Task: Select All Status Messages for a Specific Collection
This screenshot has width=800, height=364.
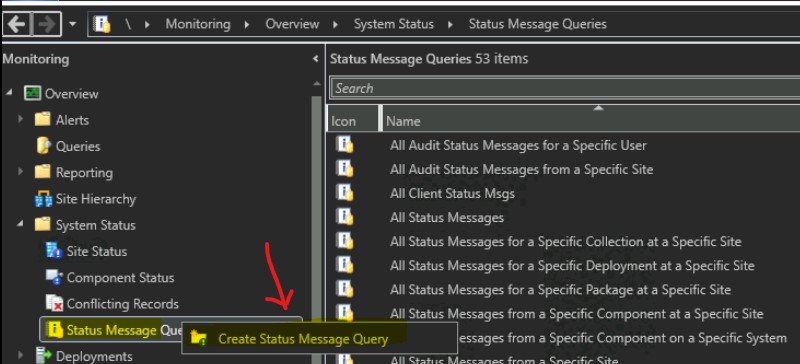Action: 565,241
